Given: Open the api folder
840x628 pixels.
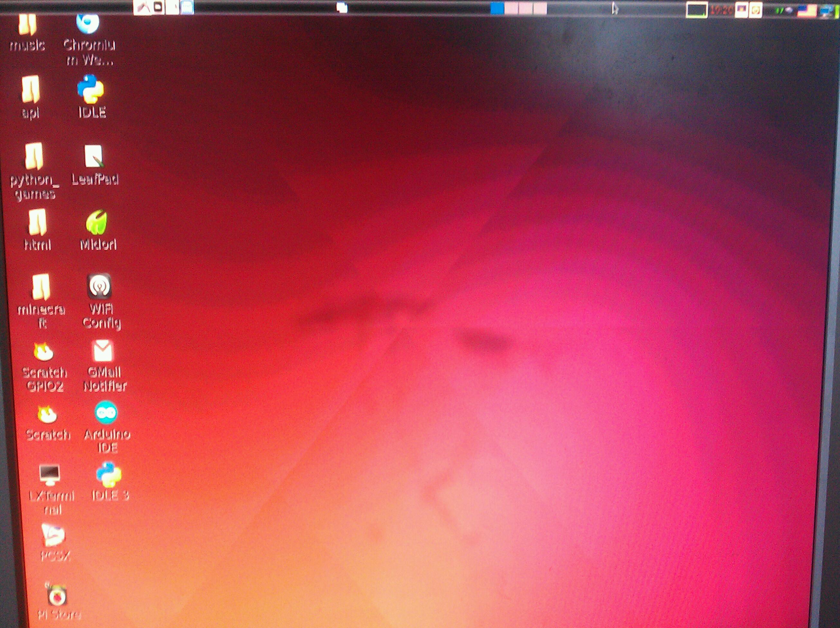Looking at the screenshot, I should (31, 89).
